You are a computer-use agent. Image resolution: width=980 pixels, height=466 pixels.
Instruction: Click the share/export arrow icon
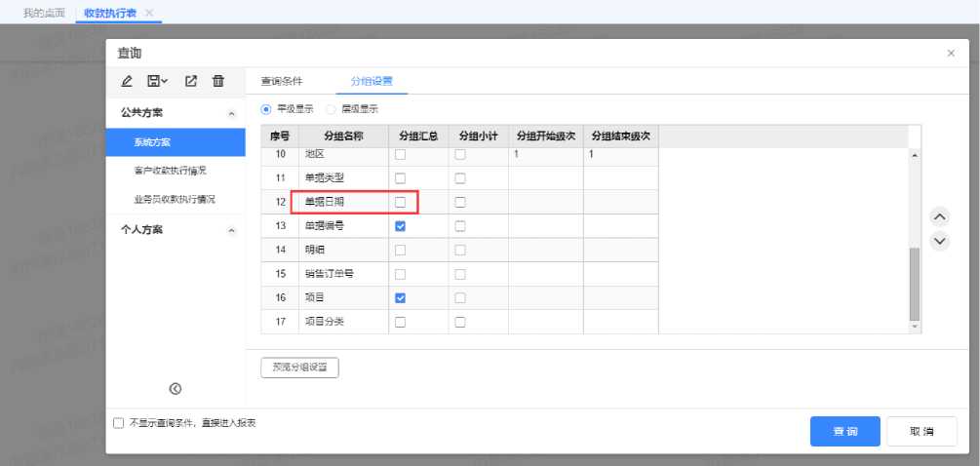click(190, 81)
